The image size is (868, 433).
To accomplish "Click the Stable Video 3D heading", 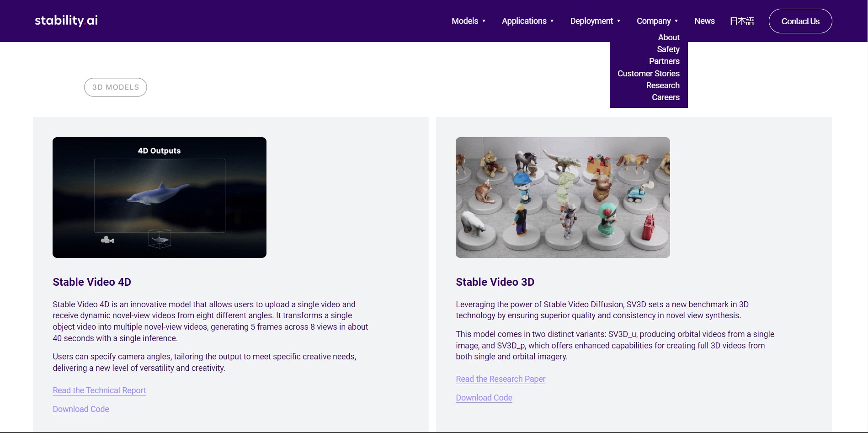I will tap(495, 282).
